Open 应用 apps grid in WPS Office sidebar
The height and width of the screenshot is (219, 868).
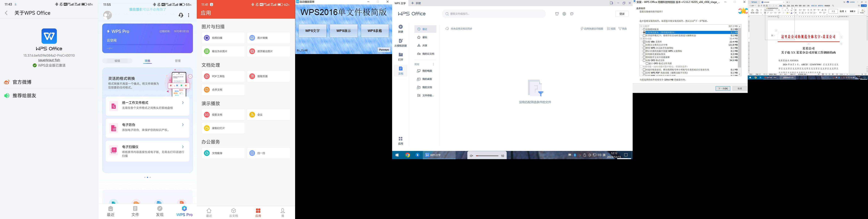(401, 141)
